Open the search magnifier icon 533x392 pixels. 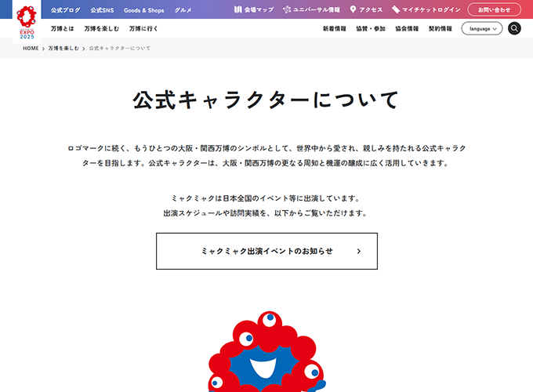pyautogui.click(x=514, y=28)
